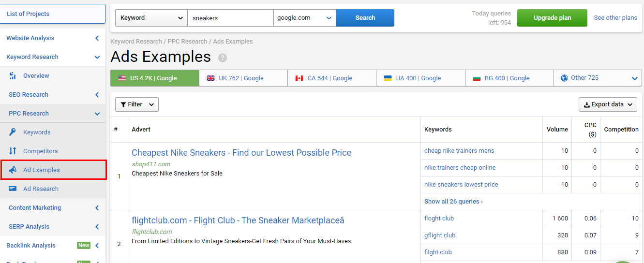Screen dimensions: 644x263
Task: Click the US flag icon
Action: coord(122,78)
